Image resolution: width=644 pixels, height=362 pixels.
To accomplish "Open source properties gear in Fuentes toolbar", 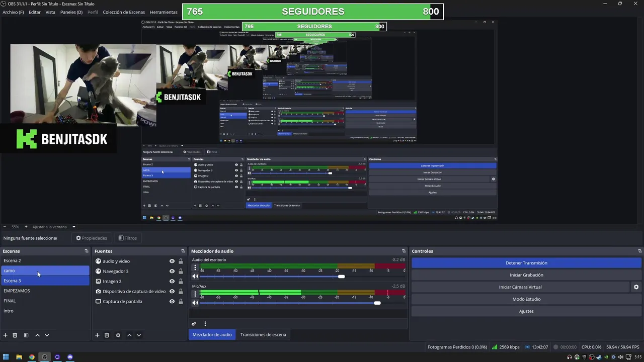I will click(x=118, y=335).
